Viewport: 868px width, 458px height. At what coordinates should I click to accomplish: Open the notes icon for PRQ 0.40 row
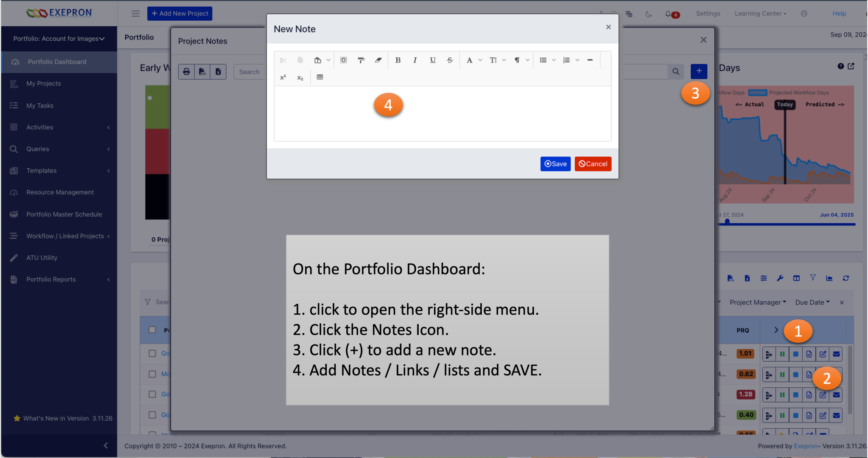809,416
